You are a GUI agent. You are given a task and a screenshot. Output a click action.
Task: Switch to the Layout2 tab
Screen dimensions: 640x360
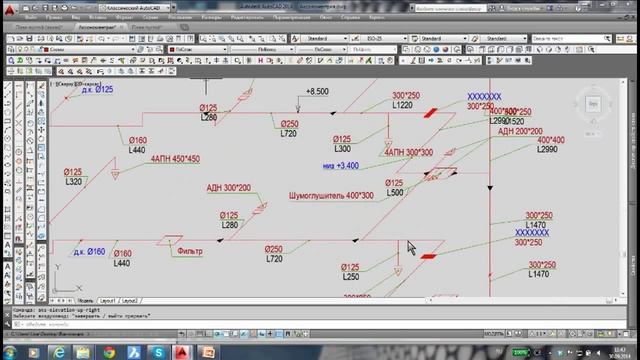(130, 301)
